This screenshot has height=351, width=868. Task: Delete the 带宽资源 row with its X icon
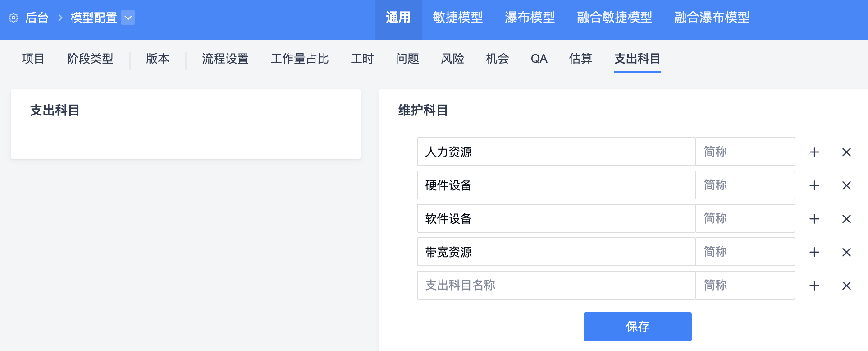point(846,252)
